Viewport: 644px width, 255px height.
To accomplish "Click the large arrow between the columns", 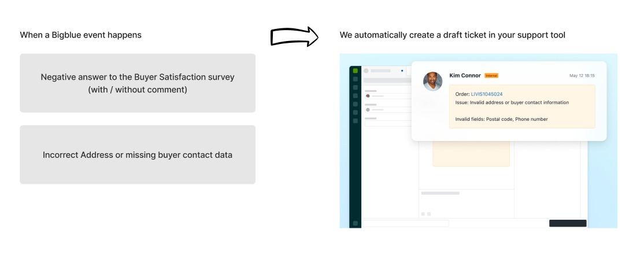I will coord(294,36).
